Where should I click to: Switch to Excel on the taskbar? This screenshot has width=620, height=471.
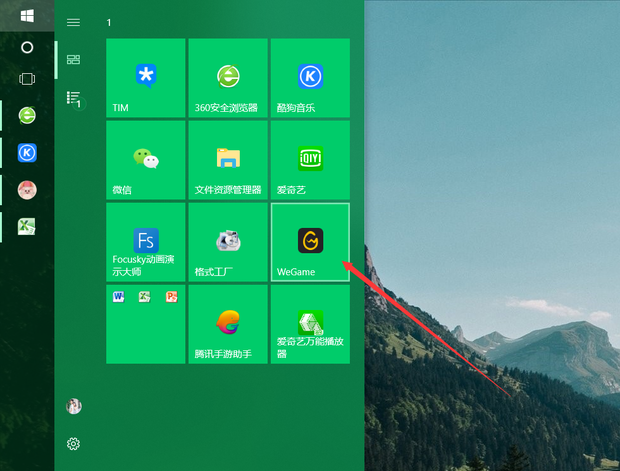point(27,227)
